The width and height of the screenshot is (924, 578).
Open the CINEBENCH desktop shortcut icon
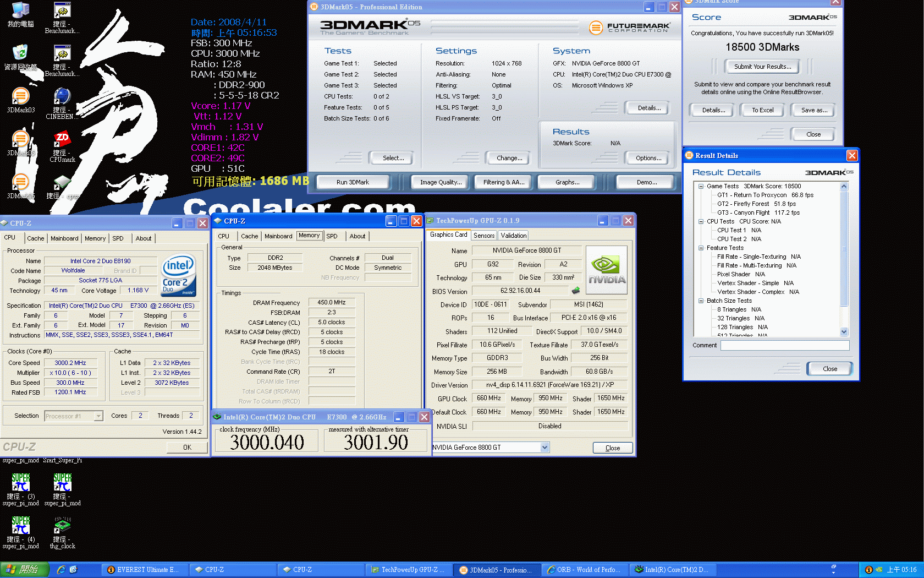point(62,97)
